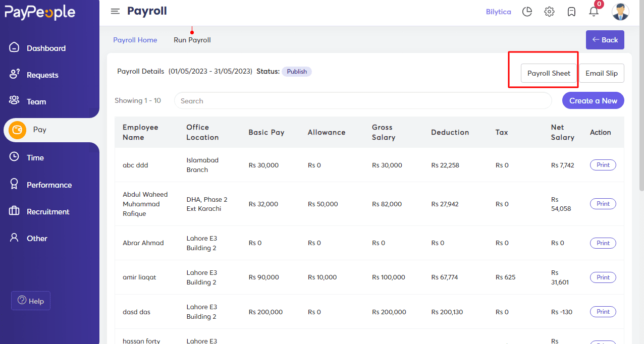Select the Run Payroll tab
The height and width of the screenshot is (344, 644).
point(192,40)
